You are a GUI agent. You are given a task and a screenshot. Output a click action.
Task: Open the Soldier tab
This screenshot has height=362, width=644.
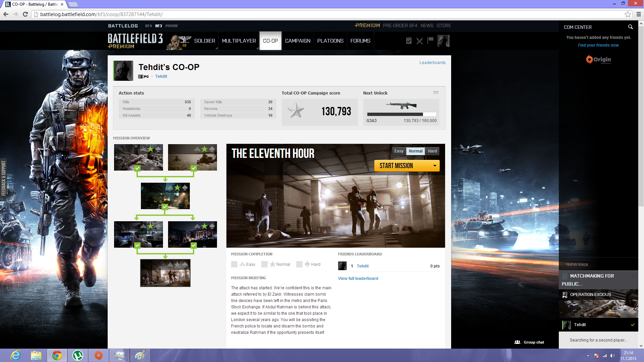(204, 41)
